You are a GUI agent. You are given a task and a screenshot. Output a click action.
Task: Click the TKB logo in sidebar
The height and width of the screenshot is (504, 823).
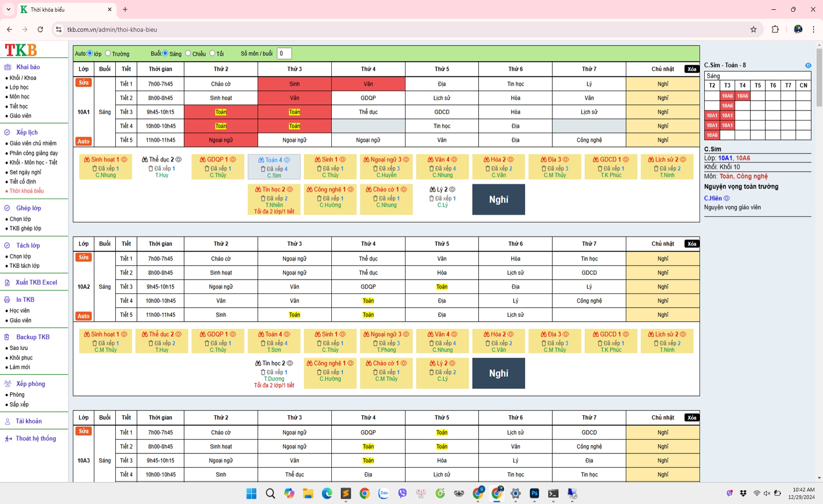click(x=21, y=50)
